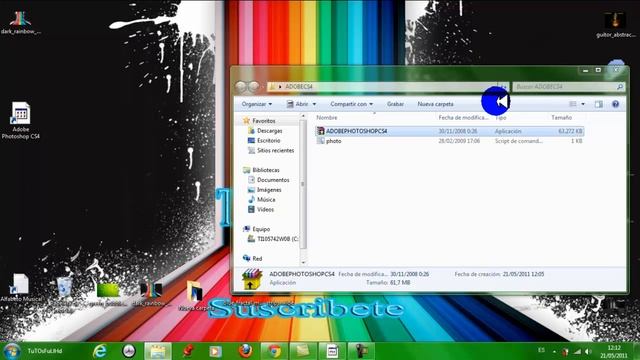Click the change view icon

point(573,104)
